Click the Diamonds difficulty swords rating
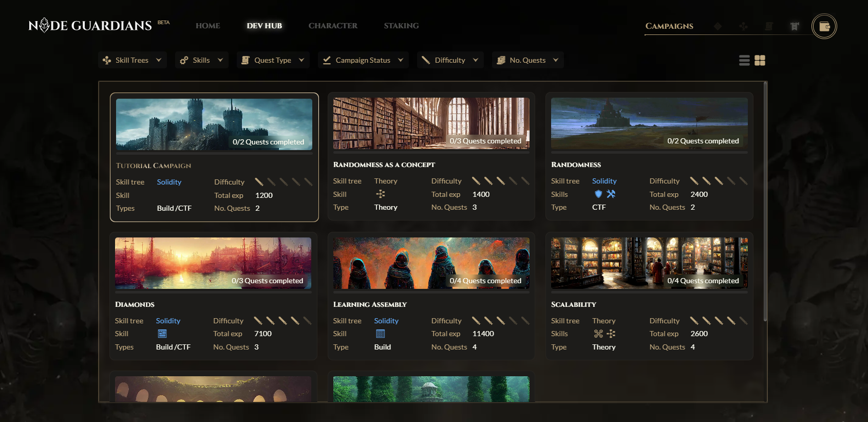Screen dimensions: 868x422 click(x=282, y=321)
